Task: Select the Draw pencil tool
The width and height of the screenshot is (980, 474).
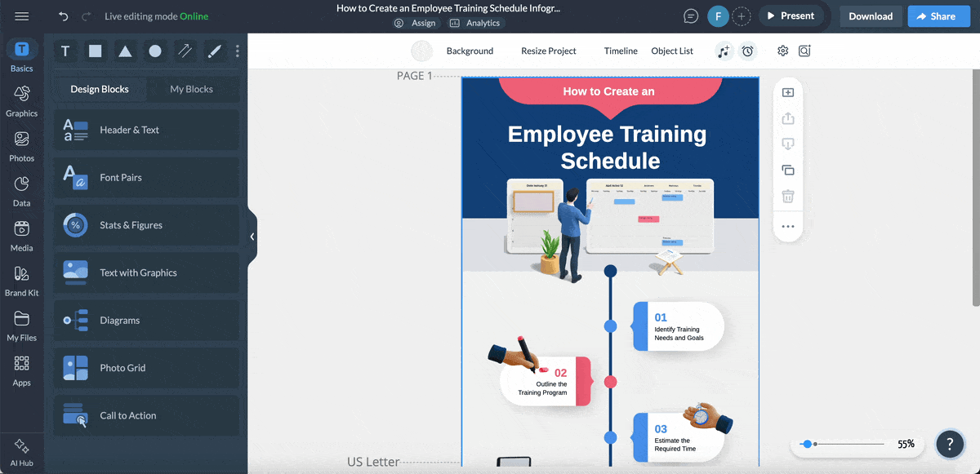Action: pyautogui.click(x=214, y=51)
